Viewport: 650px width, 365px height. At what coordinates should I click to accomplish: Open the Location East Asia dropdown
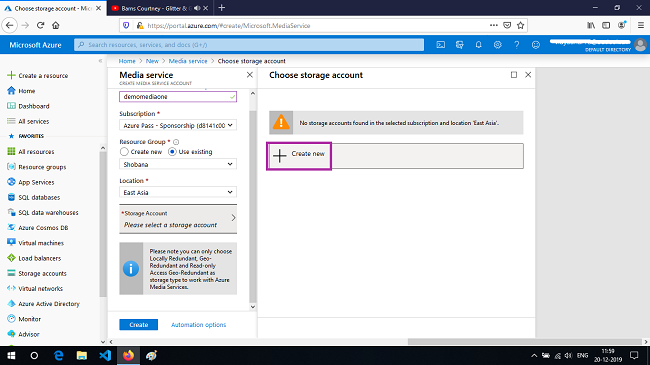tap(178, 192)
